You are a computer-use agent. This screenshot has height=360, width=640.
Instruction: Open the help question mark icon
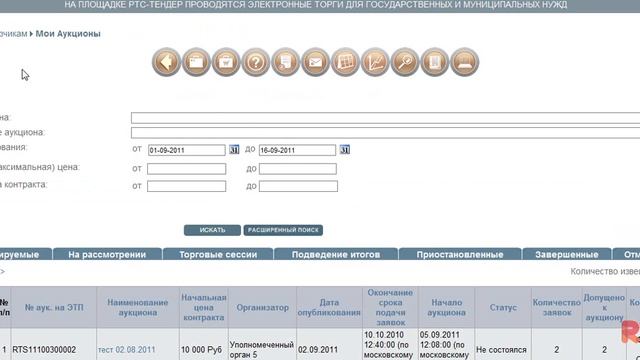[x=256, y=62]
